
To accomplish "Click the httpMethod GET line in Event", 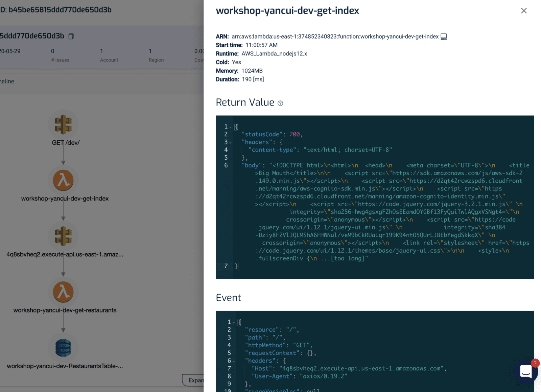I will [279, 345].
